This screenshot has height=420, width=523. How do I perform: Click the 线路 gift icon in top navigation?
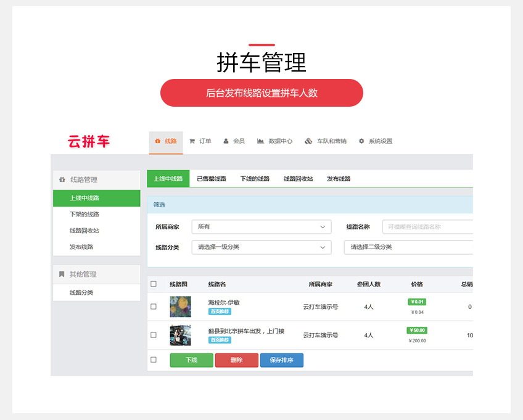(x=158, y=141)
